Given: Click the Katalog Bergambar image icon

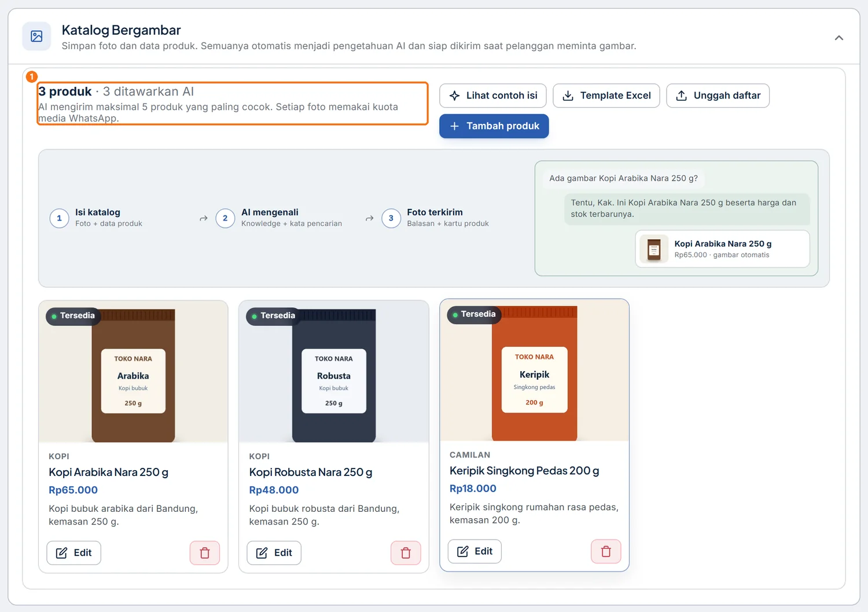Looking at the screenshot, I should 36,36.
